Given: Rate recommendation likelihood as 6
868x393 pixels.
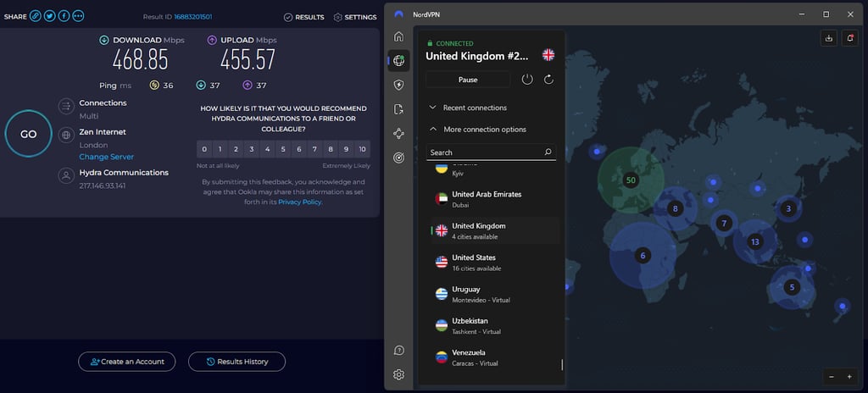Looking at the screenshot, I should 299,149.
